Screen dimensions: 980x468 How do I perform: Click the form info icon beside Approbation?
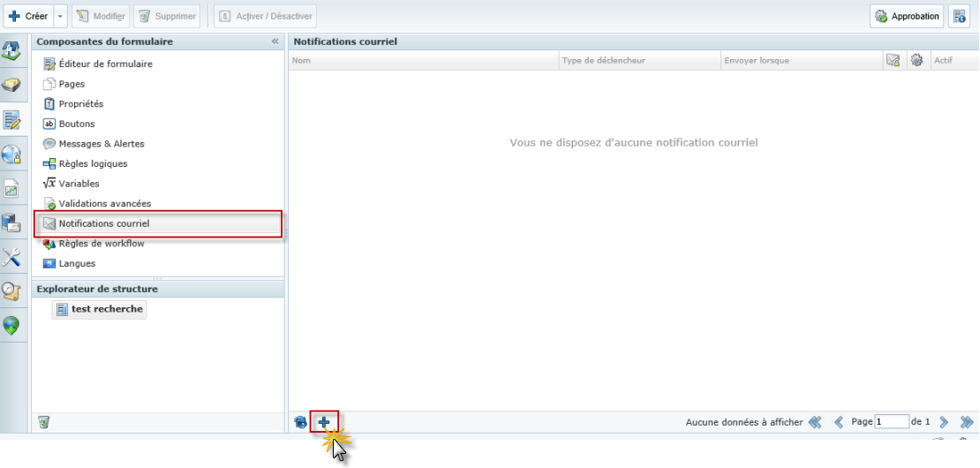click(959, 16)
